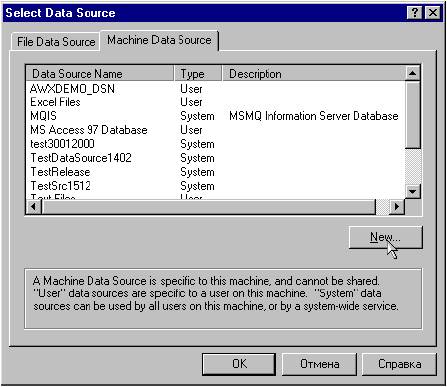This screenshot has height=387, width=447.
Task: Sort by the Data Source Name column header
Action: click(x=100, y=74)
